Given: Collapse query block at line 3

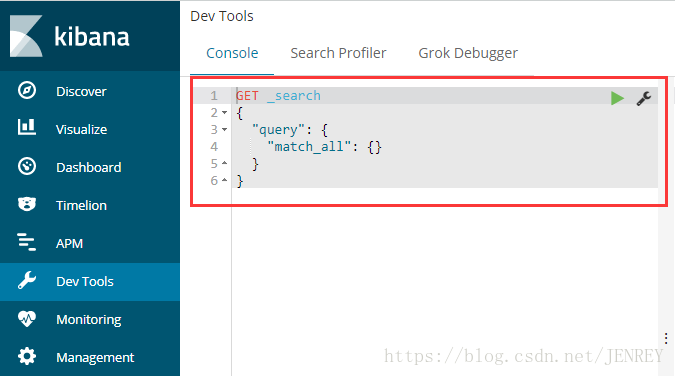Looking at the screenshot, I should [225, 130].
